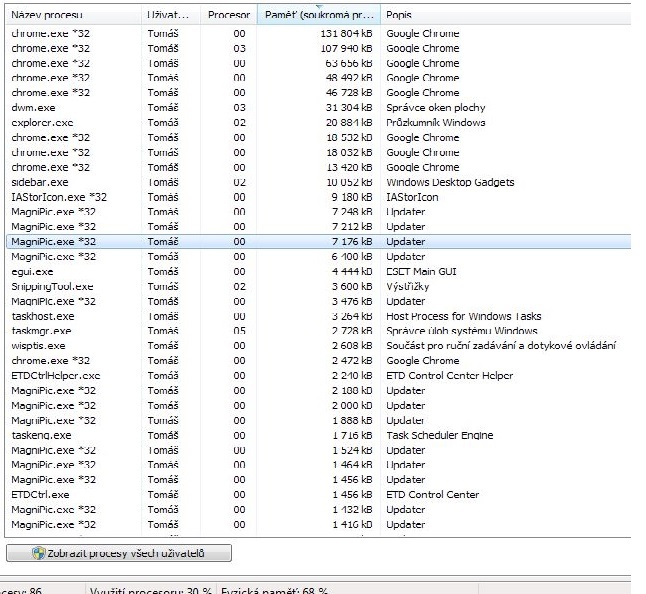
Task: Select the chrome.exe row using 131 804 kB
Action: tap(50, 33)
